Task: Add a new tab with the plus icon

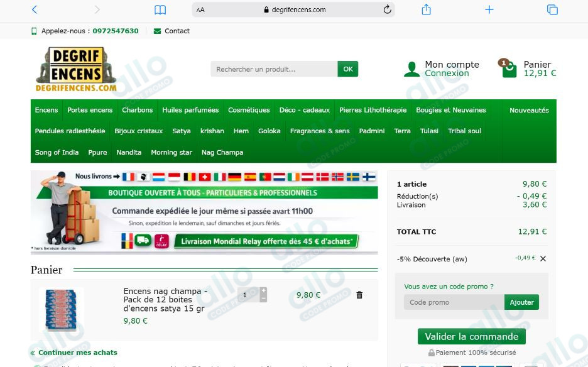Action: (x=489, y=10)
